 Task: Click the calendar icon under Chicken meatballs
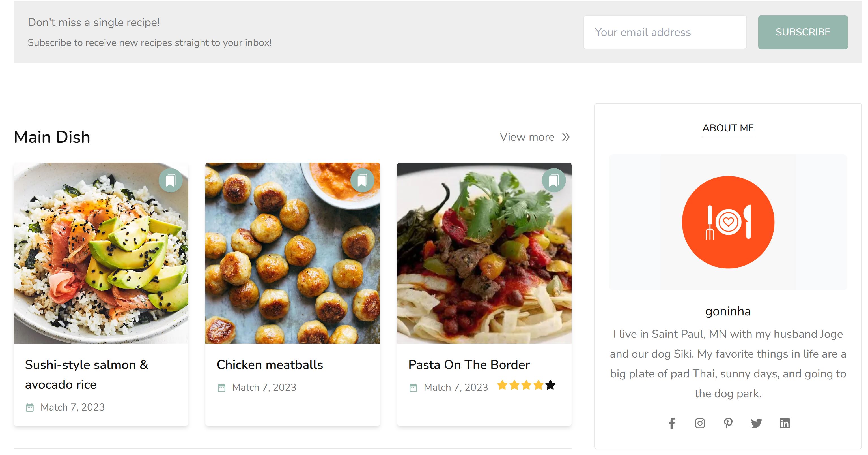(x=222, y=387)
